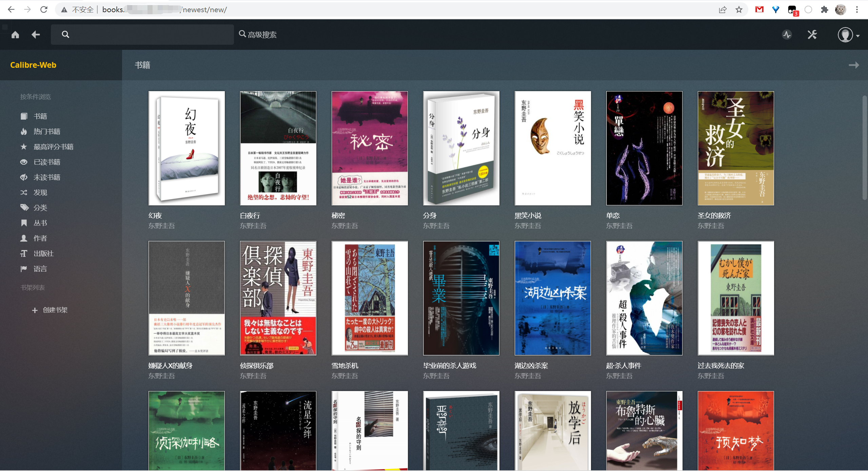868x471 pixels.
Task: Open 侦探俱乐部 book cover
Action: point(278,298)
